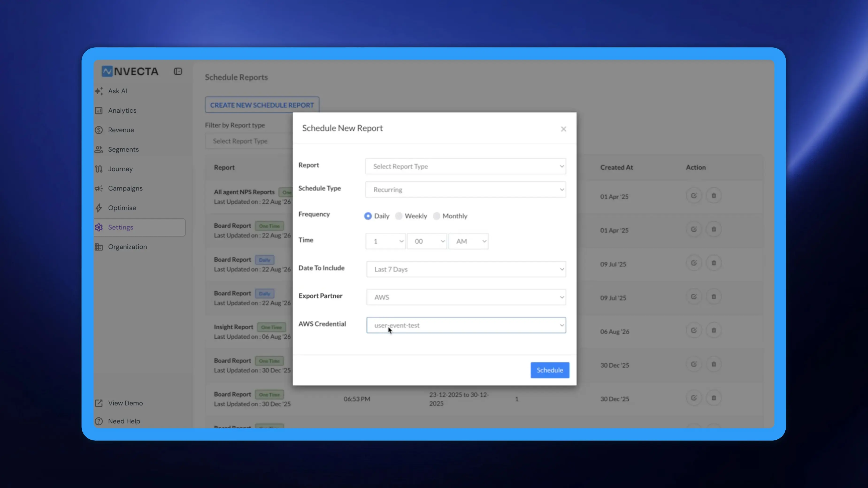Click the Schedule button
This screenshot has height=488, width=868.
(x=550, y=370)
